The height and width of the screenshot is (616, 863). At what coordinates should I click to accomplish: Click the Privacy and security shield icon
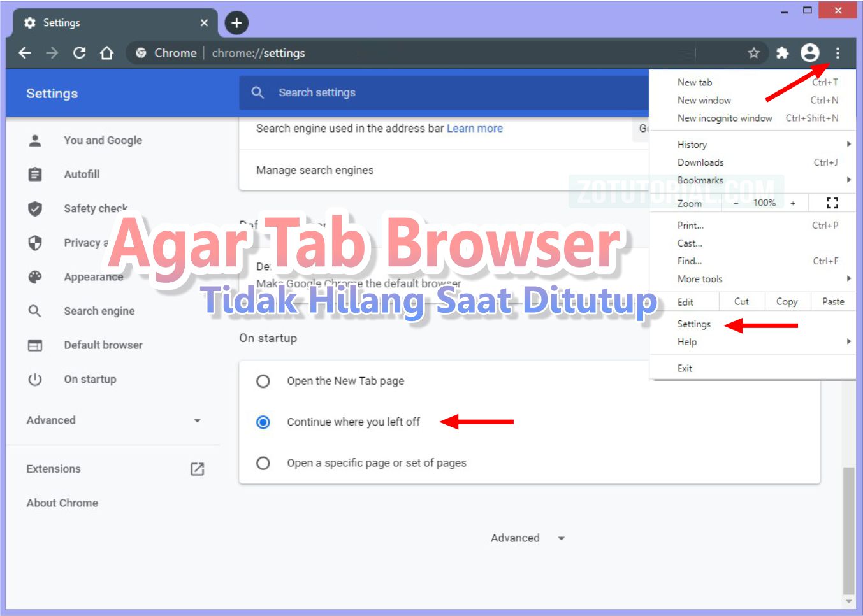36,243
